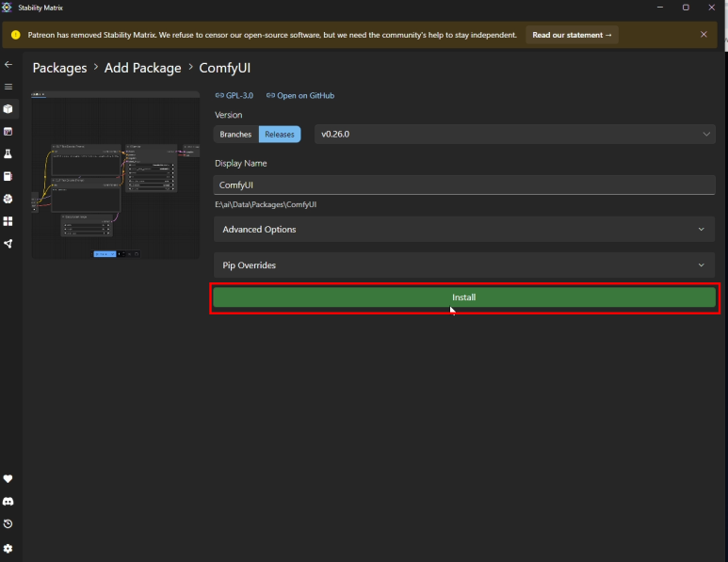728x562 pixels.
Task: Click the Add Package breadcrumb
Action: point(142,68)
